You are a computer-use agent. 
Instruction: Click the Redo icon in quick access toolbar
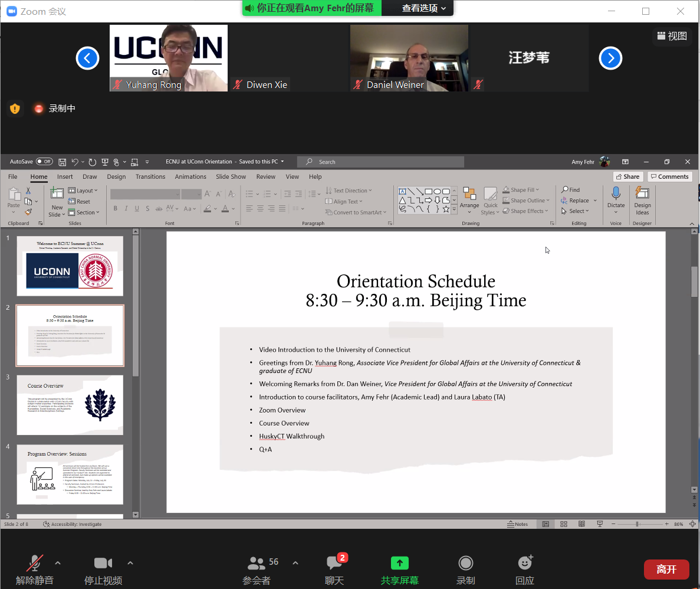coord(93,162)
